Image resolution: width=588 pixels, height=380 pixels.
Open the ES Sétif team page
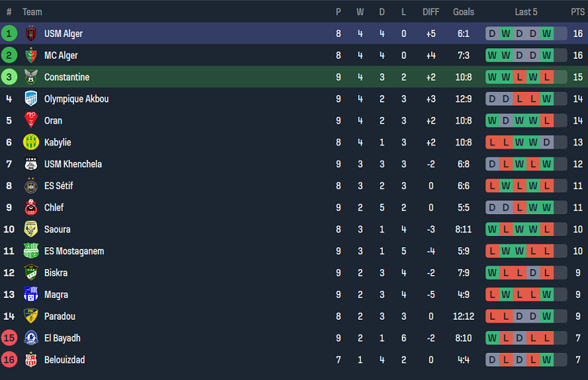point(58,185)
